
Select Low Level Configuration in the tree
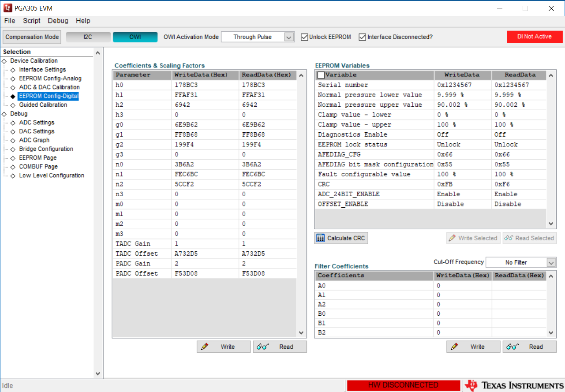[52, 175]
